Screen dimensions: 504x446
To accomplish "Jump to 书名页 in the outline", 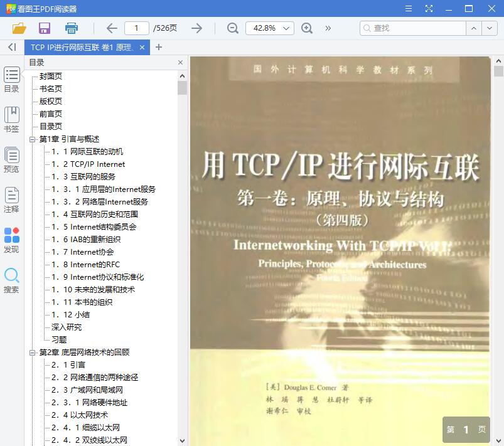I will click(x=51, y=89).
